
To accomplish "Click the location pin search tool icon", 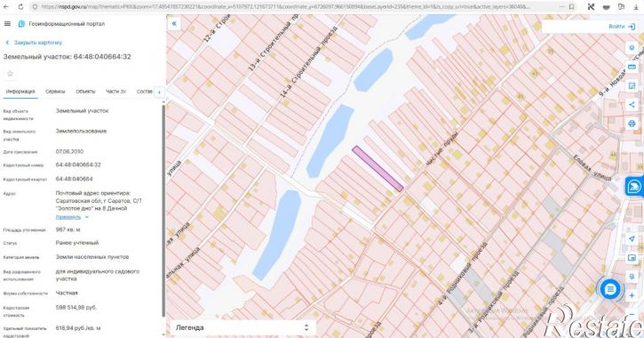I will coord(632,48).
